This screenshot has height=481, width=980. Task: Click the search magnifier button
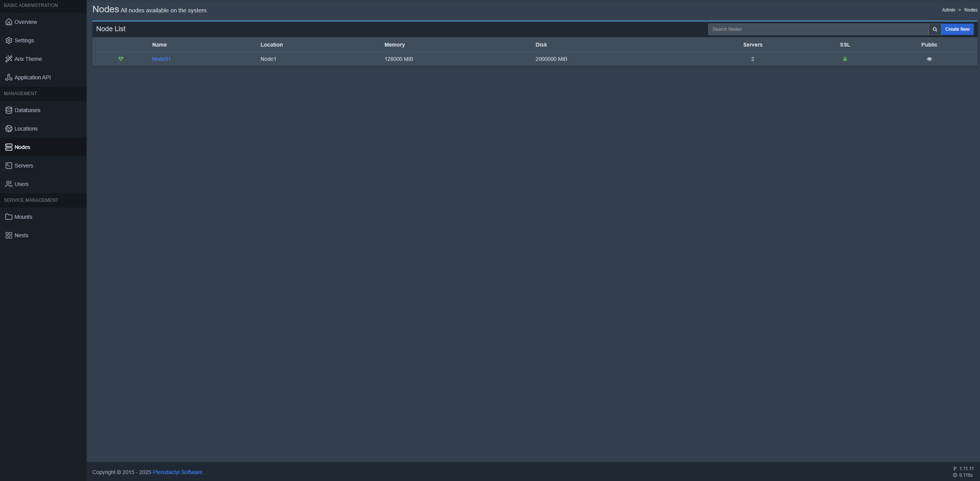tap(935, 29)
